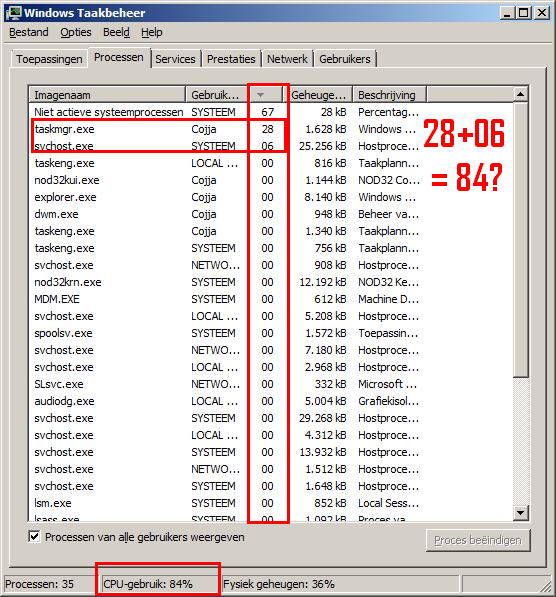
Task: Select the Processen tab
Action: coord(119,57)
